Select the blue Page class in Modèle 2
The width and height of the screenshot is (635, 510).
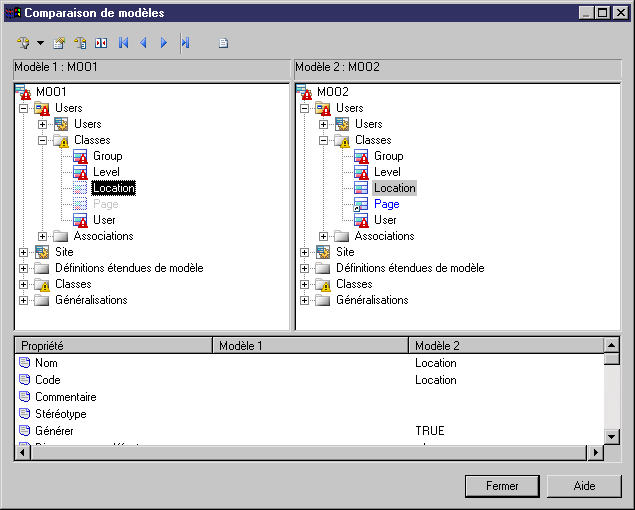coord(386,204)
